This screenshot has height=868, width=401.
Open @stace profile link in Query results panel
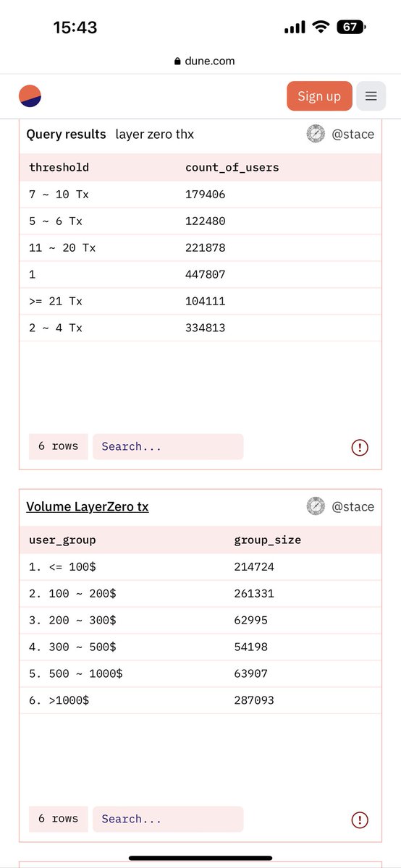click(x=353, y=134)
